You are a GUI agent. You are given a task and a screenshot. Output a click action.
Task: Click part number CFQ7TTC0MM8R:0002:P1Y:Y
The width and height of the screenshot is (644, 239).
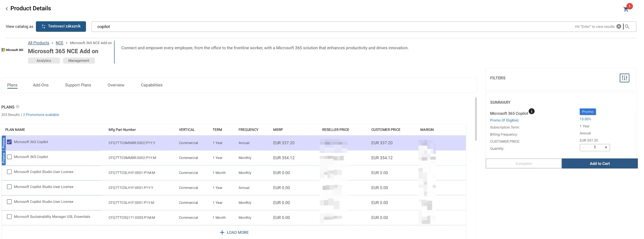(132, 143)
